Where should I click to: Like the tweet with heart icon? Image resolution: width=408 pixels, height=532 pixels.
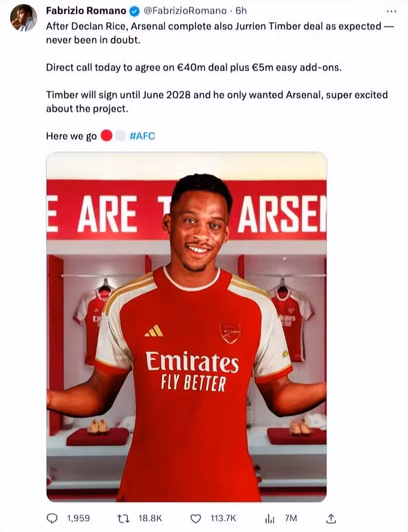click(x=196, y=519)
